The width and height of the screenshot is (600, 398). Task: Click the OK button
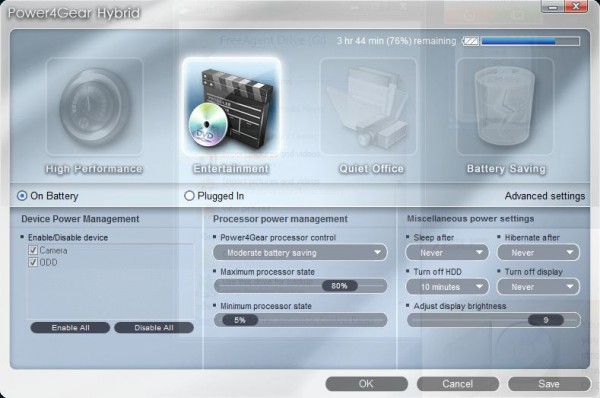click(366, 384)
